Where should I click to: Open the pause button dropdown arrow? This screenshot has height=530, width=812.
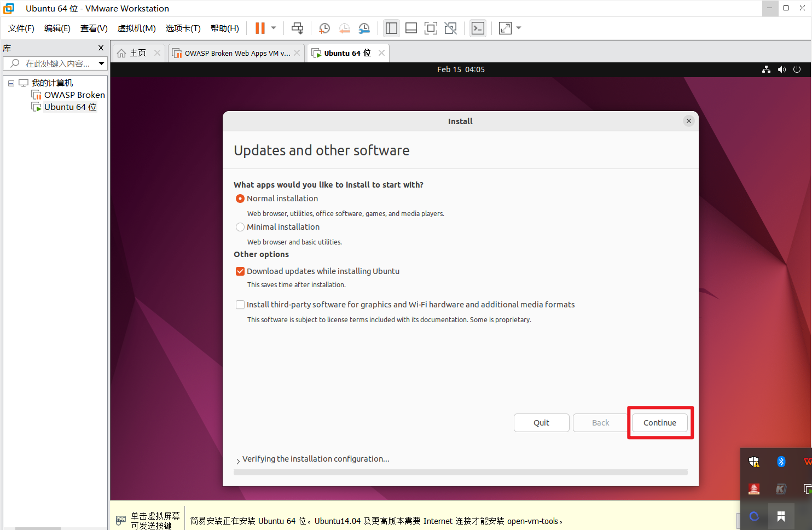pyautogui.click(x=274, y=28)
